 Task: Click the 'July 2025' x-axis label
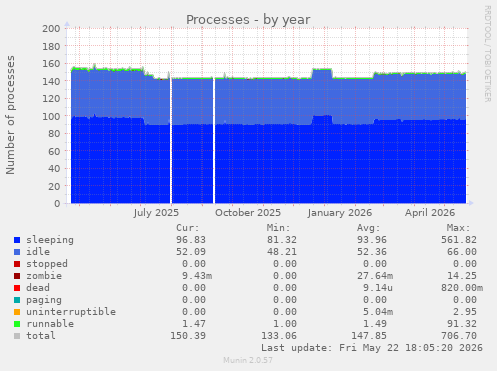click(x=156, y=213)
